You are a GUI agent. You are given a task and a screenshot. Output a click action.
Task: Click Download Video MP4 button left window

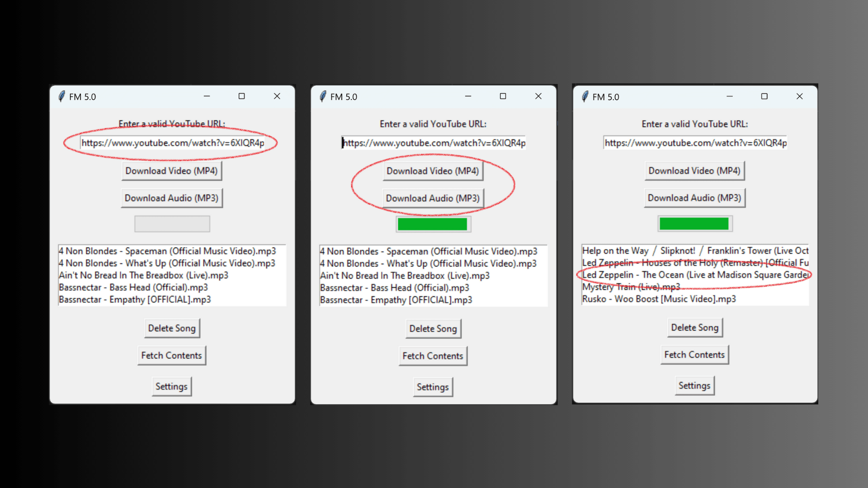172,170
